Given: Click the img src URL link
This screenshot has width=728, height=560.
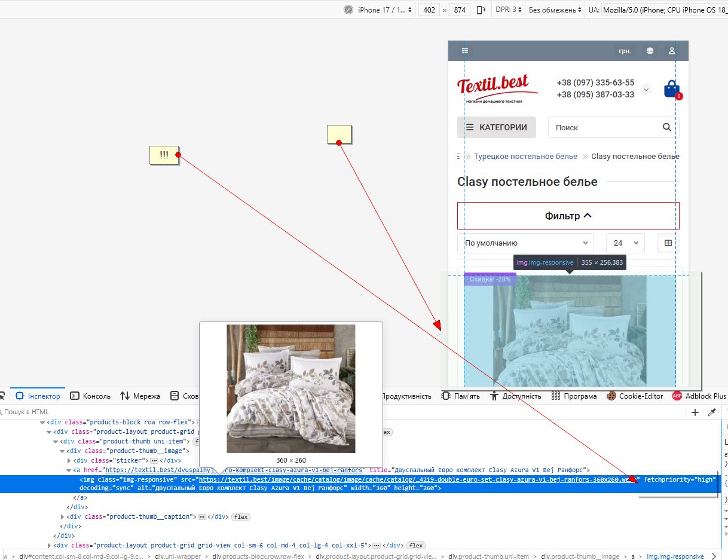Looking at the screenshot, I should coord(419,479).
